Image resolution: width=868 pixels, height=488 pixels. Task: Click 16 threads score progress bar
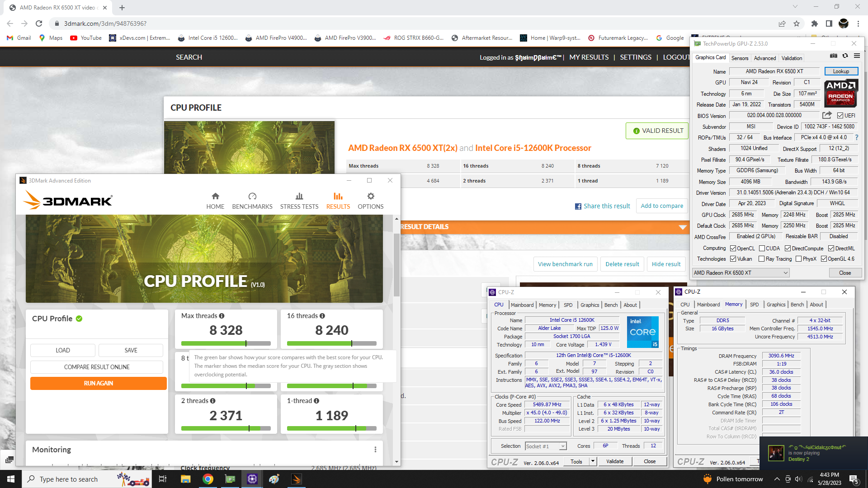click(332, 343)
